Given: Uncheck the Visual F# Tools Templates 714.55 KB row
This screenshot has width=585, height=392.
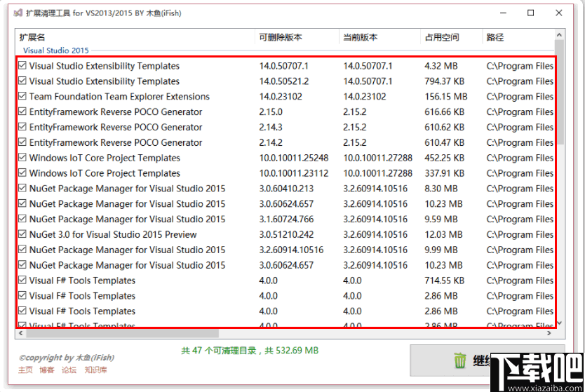Looking at the screenshot, I should tap(22, 280).
